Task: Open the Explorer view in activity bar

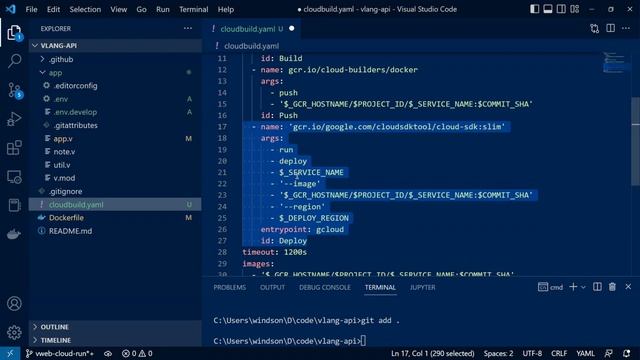Action: (x=14, y=33)
